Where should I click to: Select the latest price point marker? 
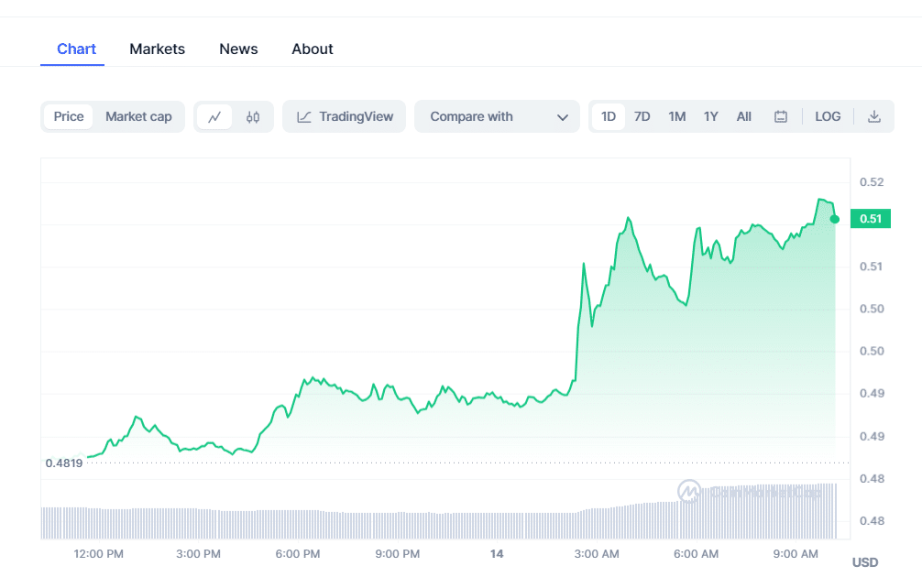[x=834, y=219]
